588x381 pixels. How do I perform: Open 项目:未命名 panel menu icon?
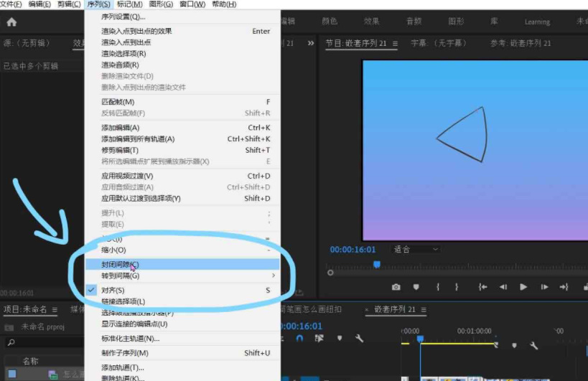coord(55,310)
